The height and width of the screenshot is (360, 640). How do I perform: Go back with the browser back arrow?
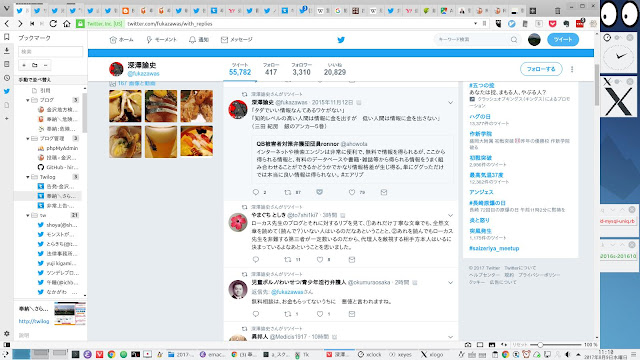[7, 24]
